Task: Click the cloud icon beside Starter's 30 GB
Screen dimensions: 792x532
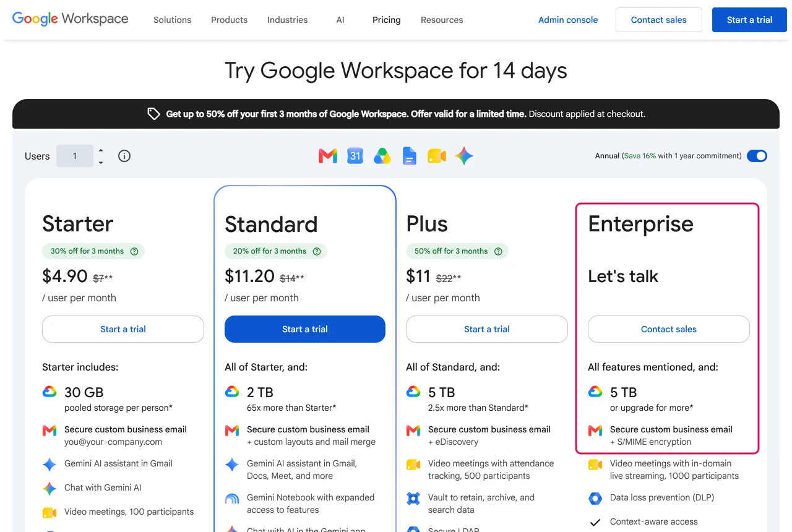Action: pos(49,392)
